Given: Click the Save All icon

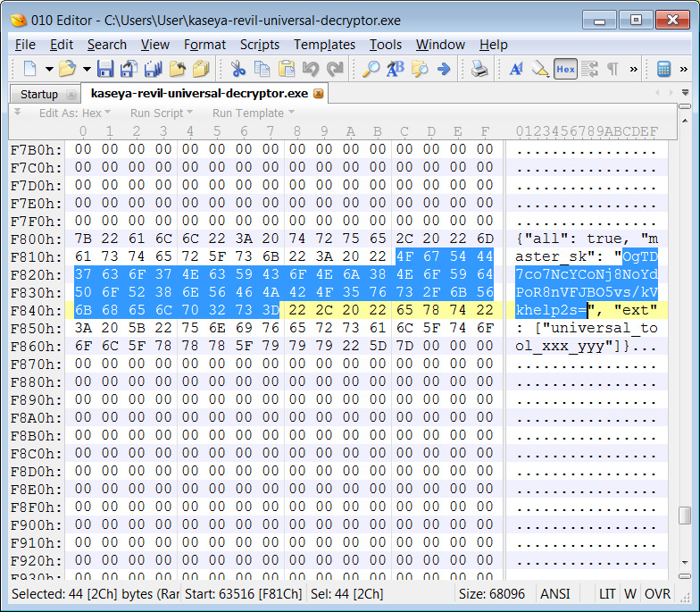Looking at the screenshot, I should [154, 69].
